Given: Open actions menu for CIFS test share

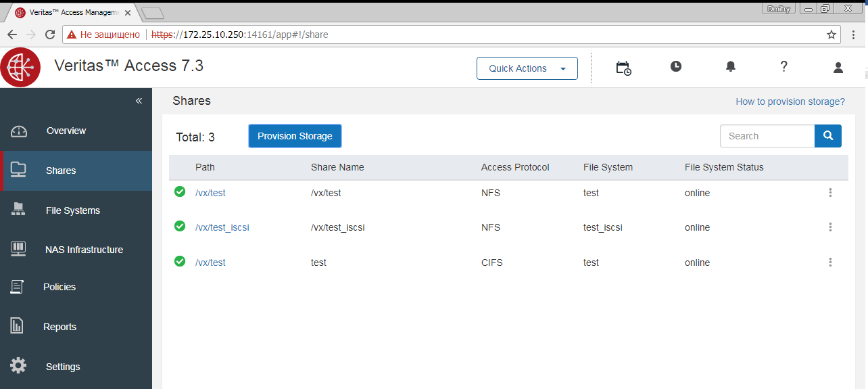Looking at the screenshot, I should [830, 262].
